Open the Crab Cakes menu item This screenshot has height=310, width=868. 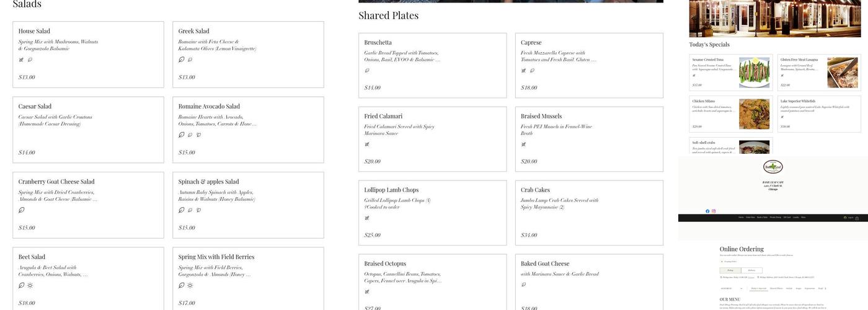(x=588, y=212)
